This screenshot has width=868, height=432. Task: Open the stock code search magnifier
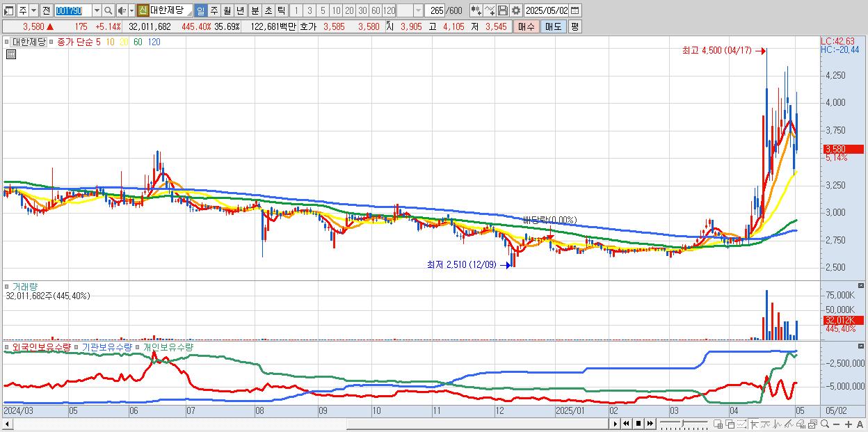click(x=108, y=10)
